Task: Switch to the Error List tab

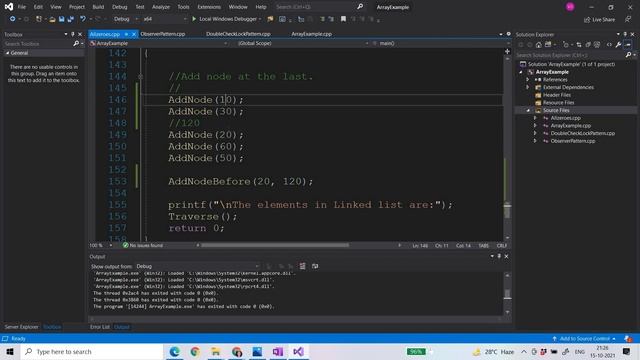Action: [x=100, y=327]
